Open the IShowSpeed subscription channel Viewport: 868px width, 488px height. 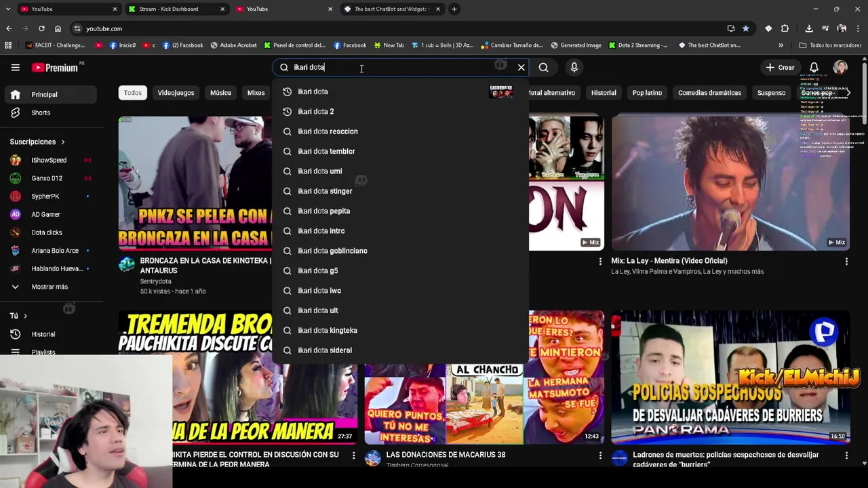(50, 160)
